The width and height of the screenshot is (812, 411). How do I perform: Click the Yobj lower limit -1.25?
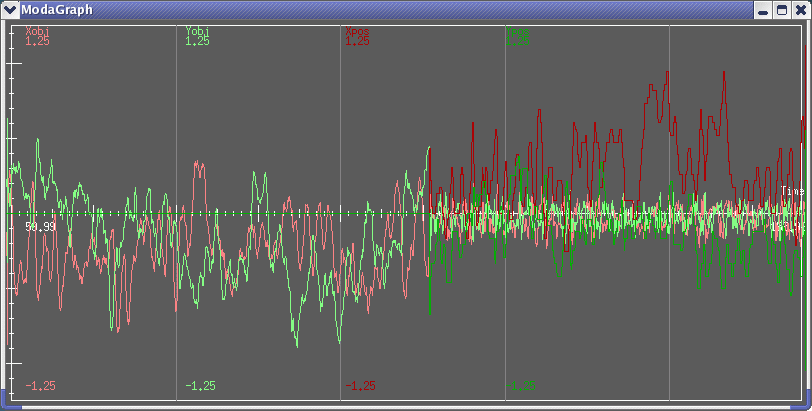pyautogui.click(x=200, y=386)
